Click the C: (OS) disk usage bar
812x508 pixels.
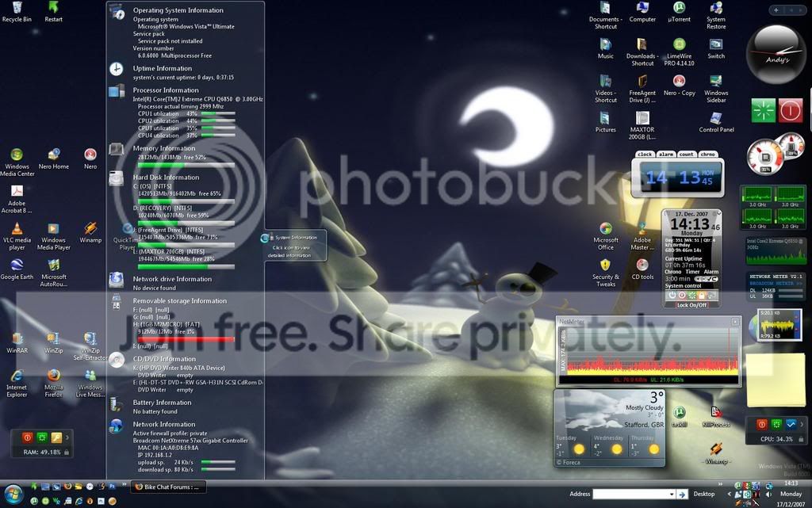[186, 201]
